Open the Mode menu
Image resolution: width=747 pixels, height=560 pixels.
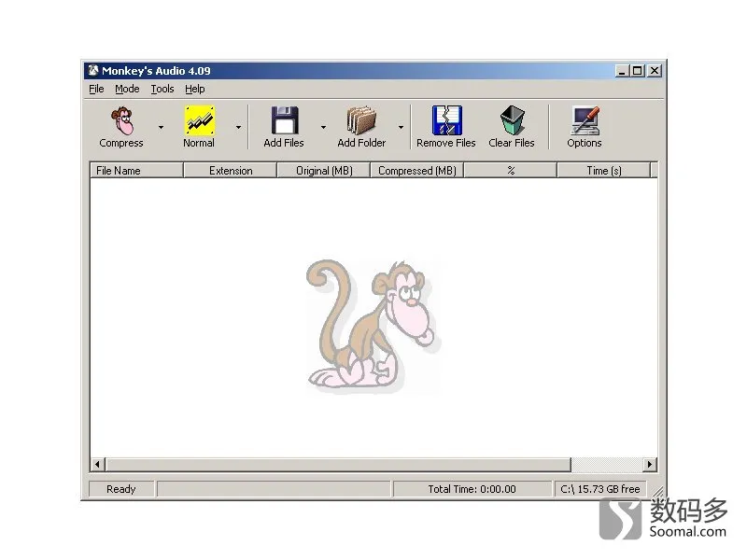tap(127, 89)
